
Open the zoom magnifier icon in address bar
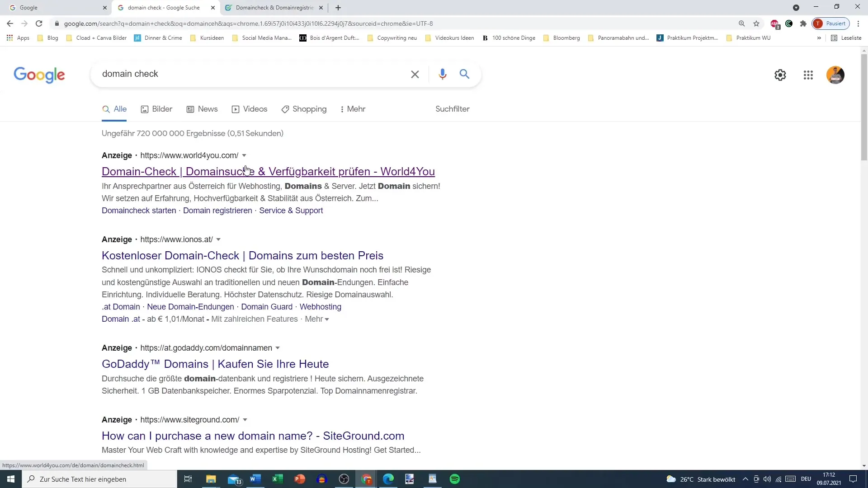(741, 23)
